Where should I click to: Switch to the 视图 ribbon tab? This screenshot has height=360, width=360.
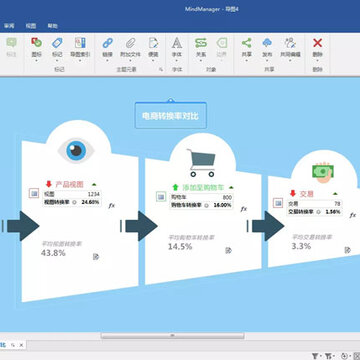coord(31,26)
